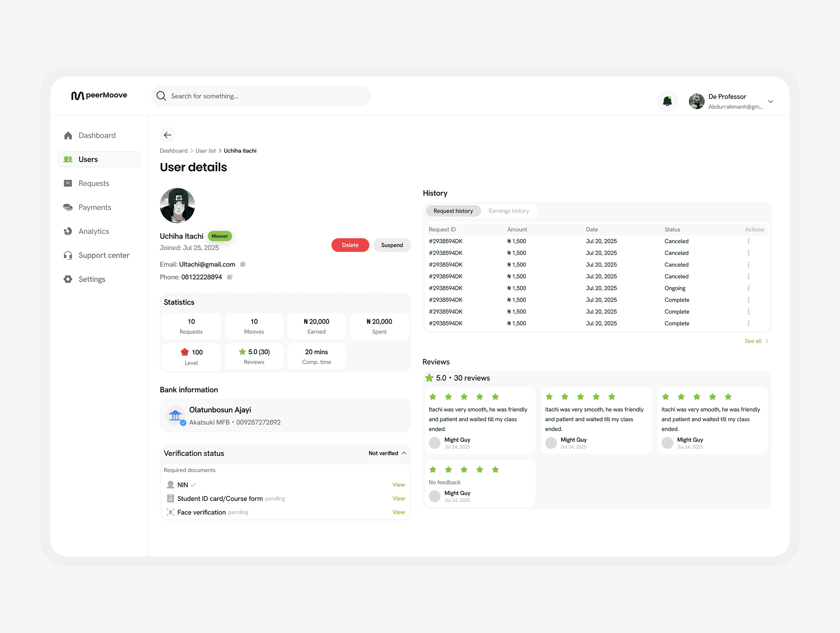Click the back arrow above breadcrumbs
Viewport: 840px width, 633px height.
click(x=167, y=135)
